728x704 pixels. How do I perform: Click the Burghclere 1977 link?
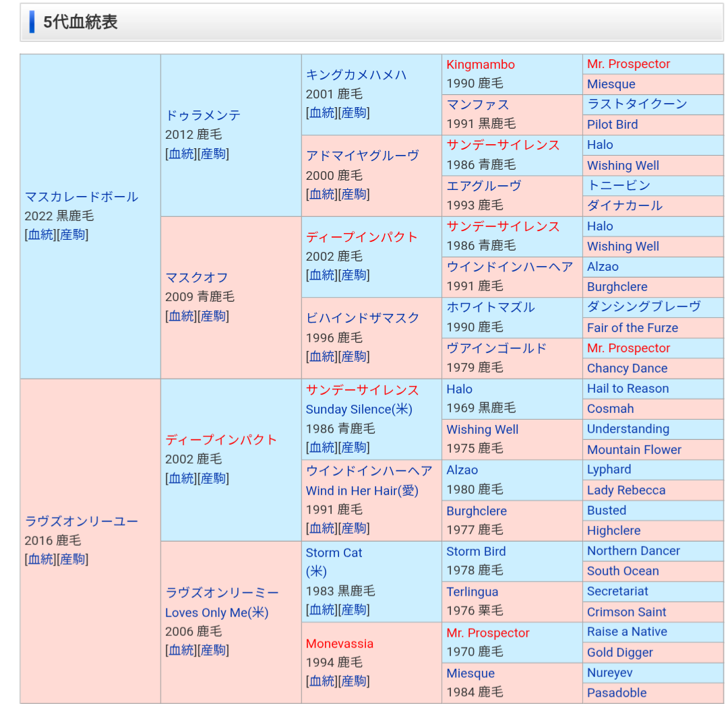(x=477, y=511)
